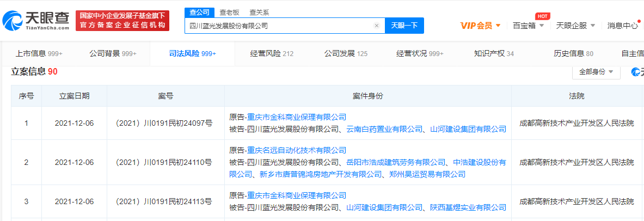The width and height of the screenshot is (644, 221).
Task: Clear the search box with the X icon
Action: tap(376, 26)
